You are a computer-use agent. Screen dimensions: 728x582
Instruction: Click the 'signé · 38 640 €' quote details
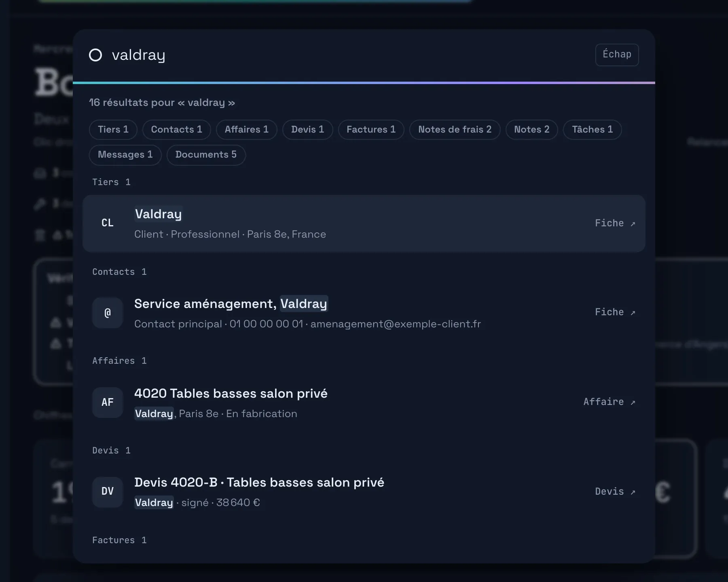click(x=220, y=503)
